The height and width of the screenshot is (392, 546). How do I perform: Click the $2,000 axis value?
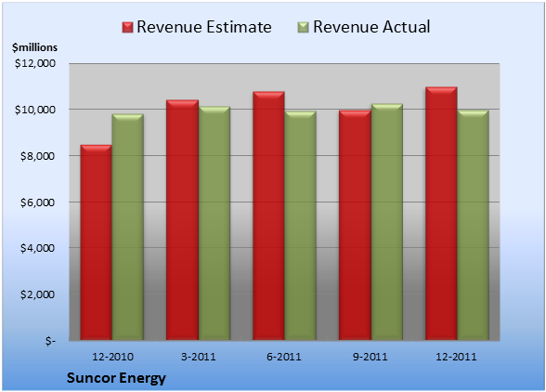tap(37, 294)
